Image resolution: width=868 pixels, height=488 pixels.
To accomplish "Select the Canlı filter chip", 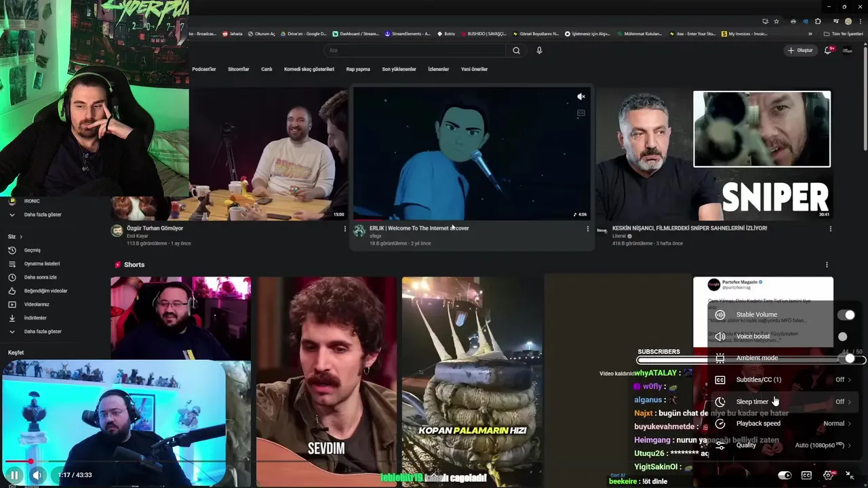I will click(x=267, y=69).
